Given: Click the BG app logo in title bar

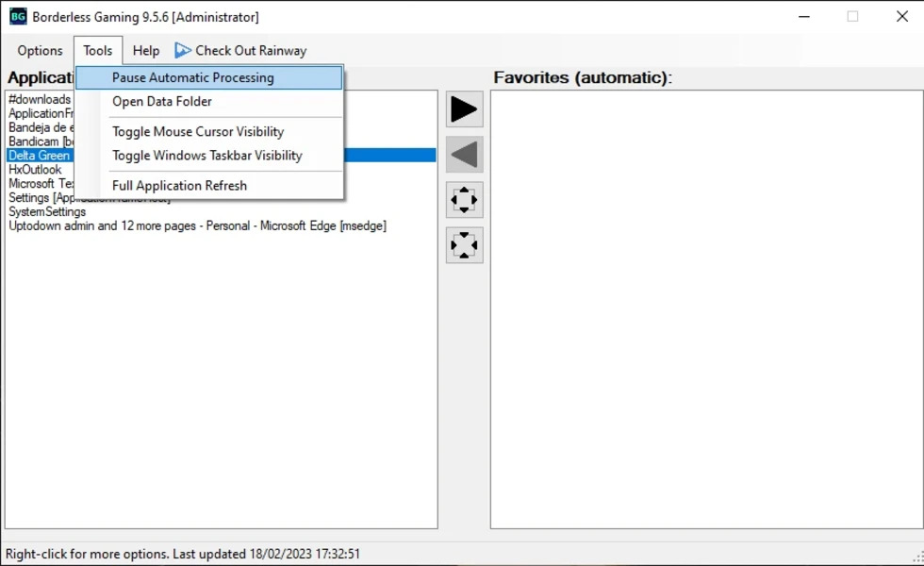Looking at the screenshot, I should click(x=18, y=16).
